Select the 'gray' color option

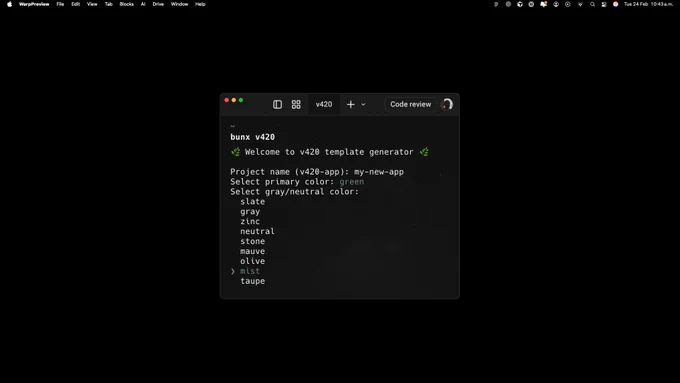pos(250,212)
